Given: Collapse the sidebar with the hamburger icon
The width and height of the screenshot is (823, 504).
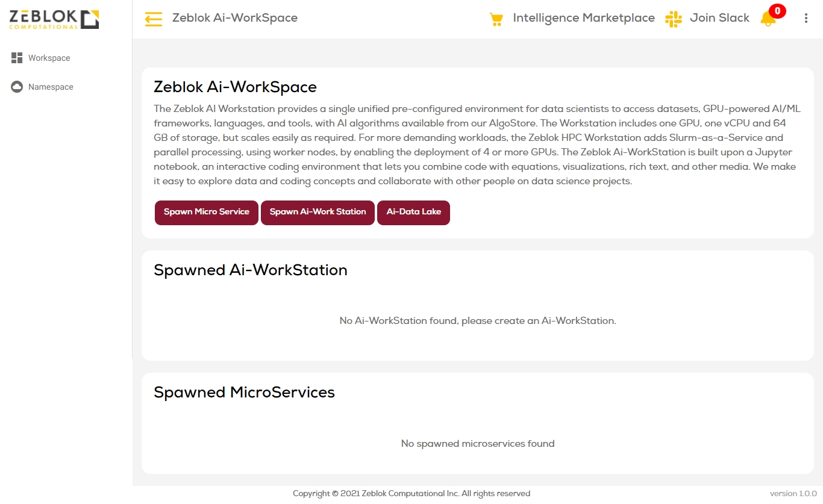Looking at the screenshot, I should 154,19.
